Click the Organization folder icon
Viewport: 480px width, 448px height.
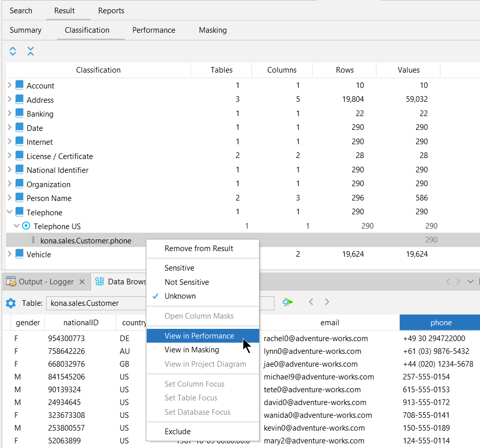click(19, 184)
